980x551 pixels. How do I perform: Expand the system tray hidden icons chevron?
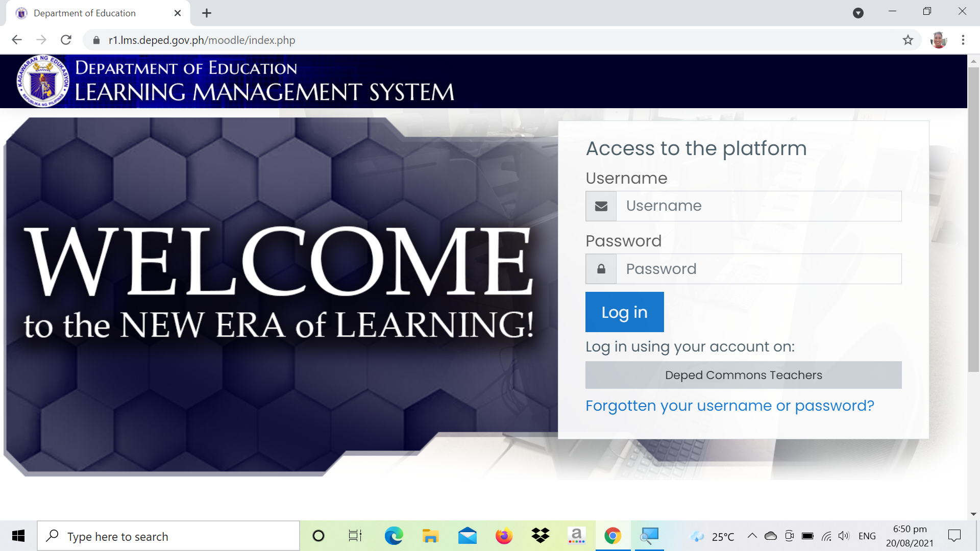752,536
